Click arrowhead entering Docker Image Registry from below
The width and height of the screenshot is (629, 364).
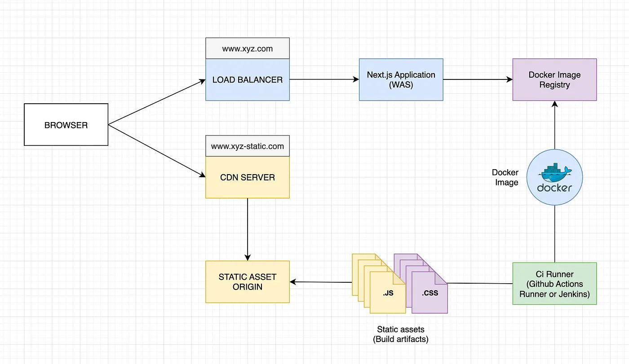click(555, 104)
